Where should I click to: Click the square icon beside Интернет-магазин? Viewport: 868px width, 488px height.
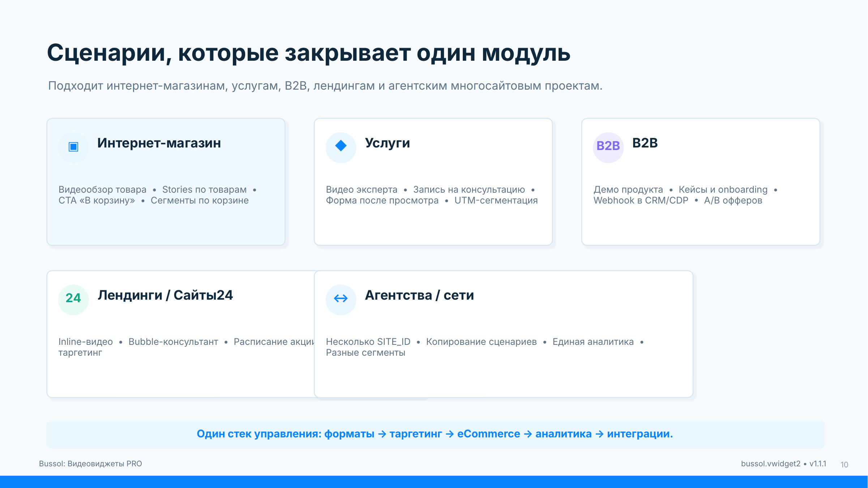pos(73,147)
